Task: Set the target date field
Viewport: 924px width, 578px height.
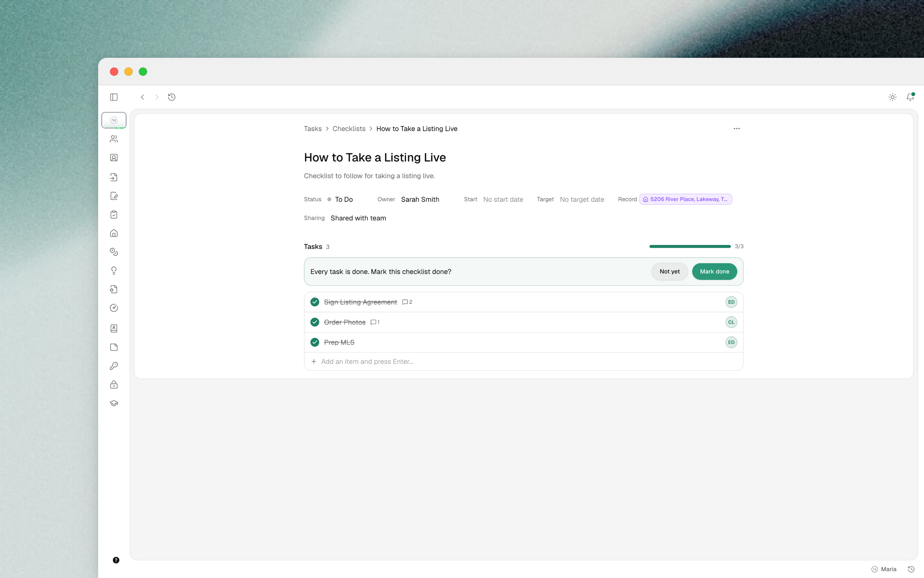Action: click(581, 199)
